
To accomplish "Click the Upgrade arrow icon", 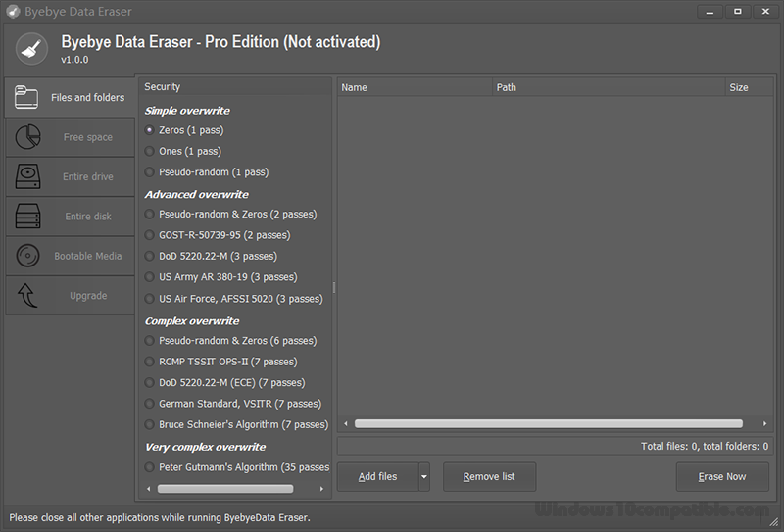I will pyautogui.click(x=26, y=296).
